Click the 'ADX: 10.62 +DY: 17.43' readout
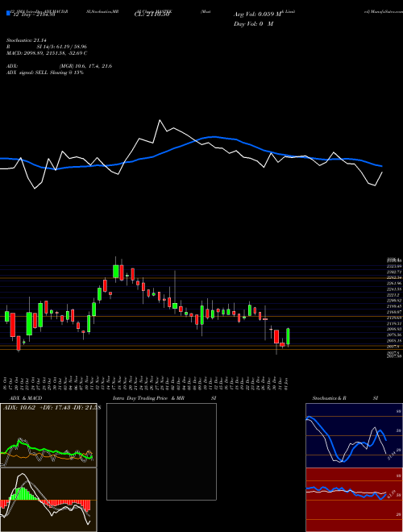This screenshot has height=532, width=403. [52, 408]
